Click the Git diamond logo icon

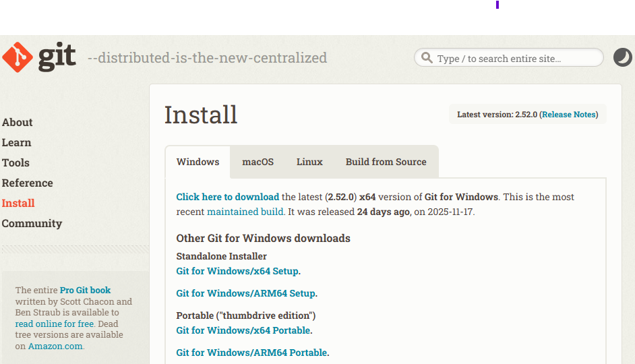pyautogui.click(x=18, y=57)
